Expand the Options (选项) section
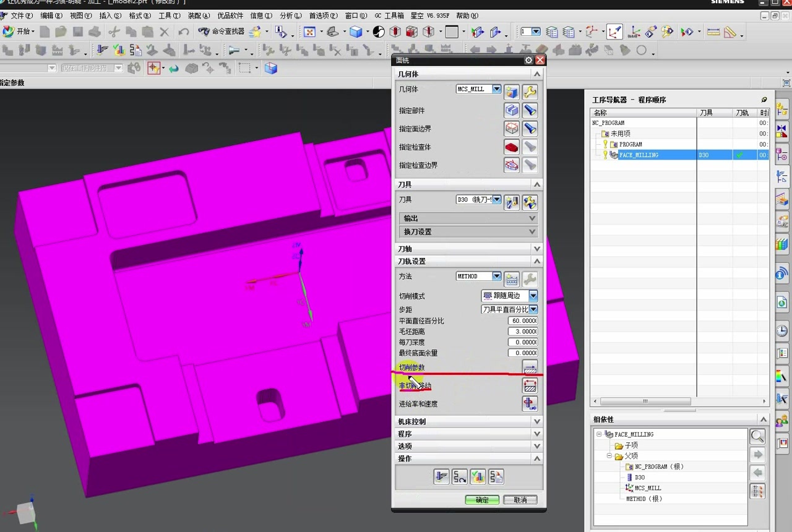Image resolution: width=792 pixels, height=532 pixels. point(536,446)
